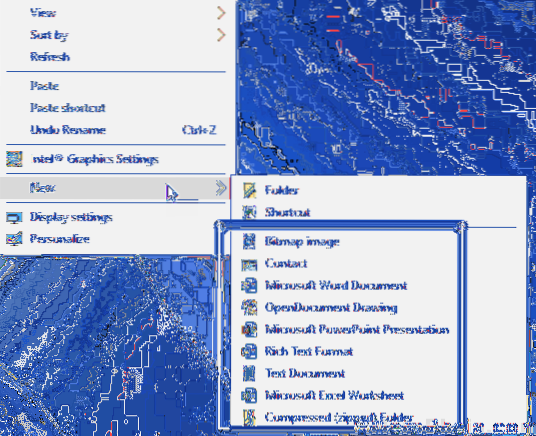Click the Contact icon
536x436 pixels.
tap(249, 264)
